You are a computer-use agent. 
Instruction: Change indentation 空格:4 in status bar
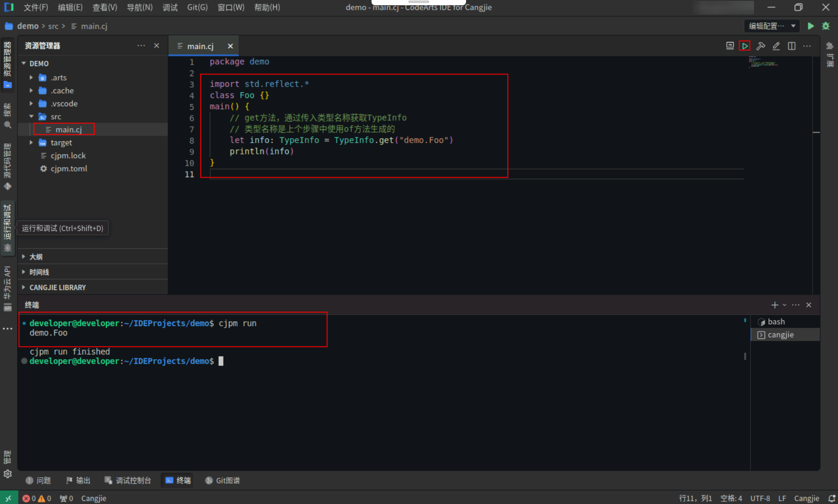pos(731,498)
